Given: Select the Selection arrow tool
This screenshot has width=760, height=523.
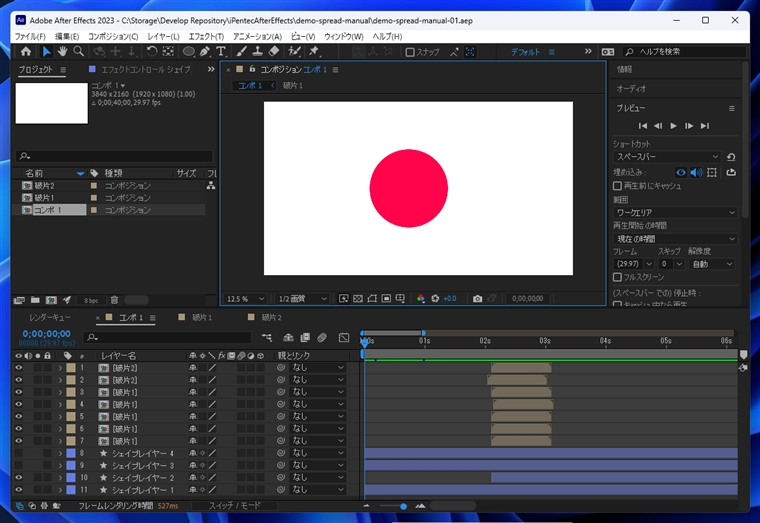Looking at the screenshot, I should 46,51.
